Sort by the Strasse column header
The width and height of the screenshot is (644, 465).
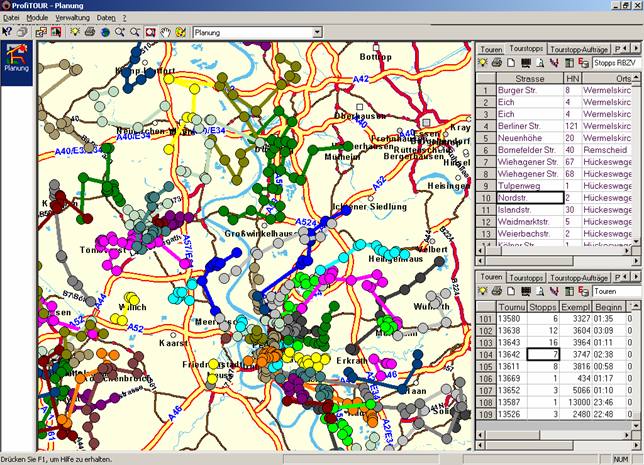pyautogui.click(x=530, y=78)
